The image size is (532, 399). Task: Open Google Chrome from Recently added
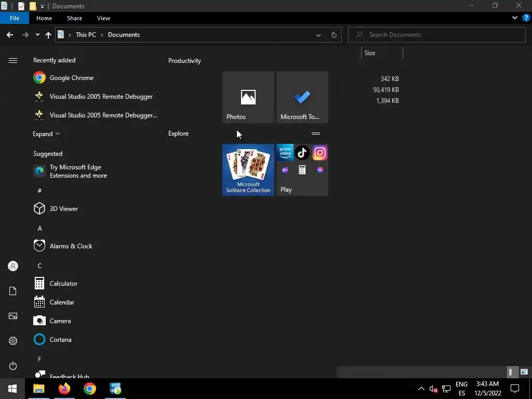[95, 78]
